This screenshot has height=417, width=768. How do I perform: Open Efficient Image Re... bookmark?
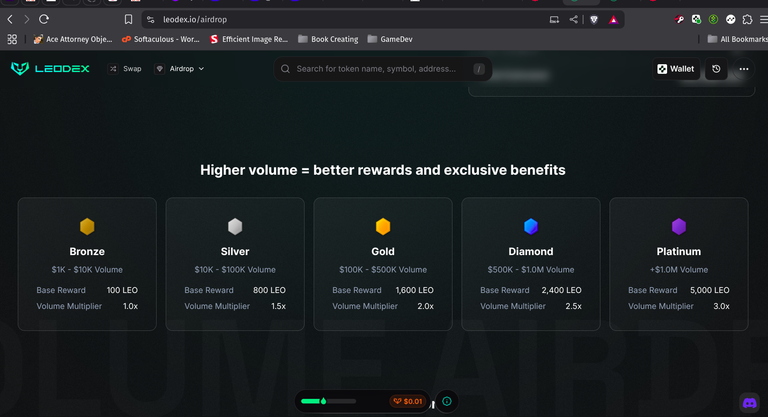coord(249,39)
